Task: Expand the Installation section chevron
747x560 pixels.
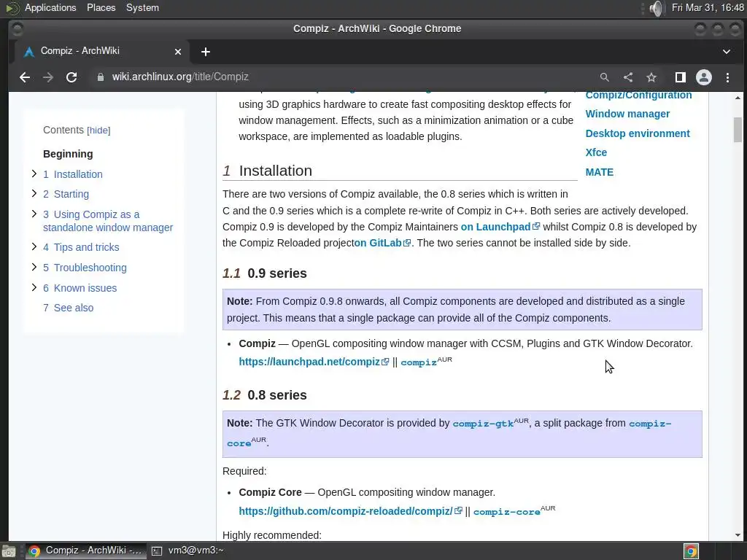Action: coord(34,174)
